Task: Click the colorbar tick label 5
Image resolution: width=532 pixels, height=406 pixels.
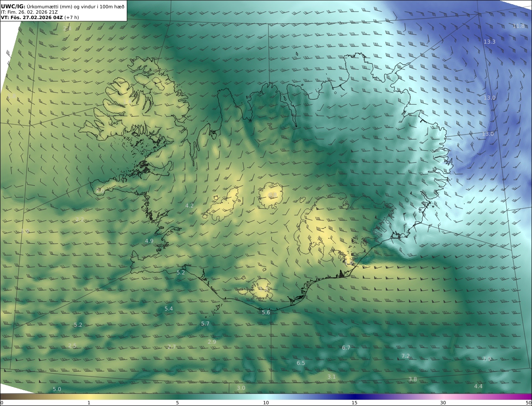Action: point(177,403)
